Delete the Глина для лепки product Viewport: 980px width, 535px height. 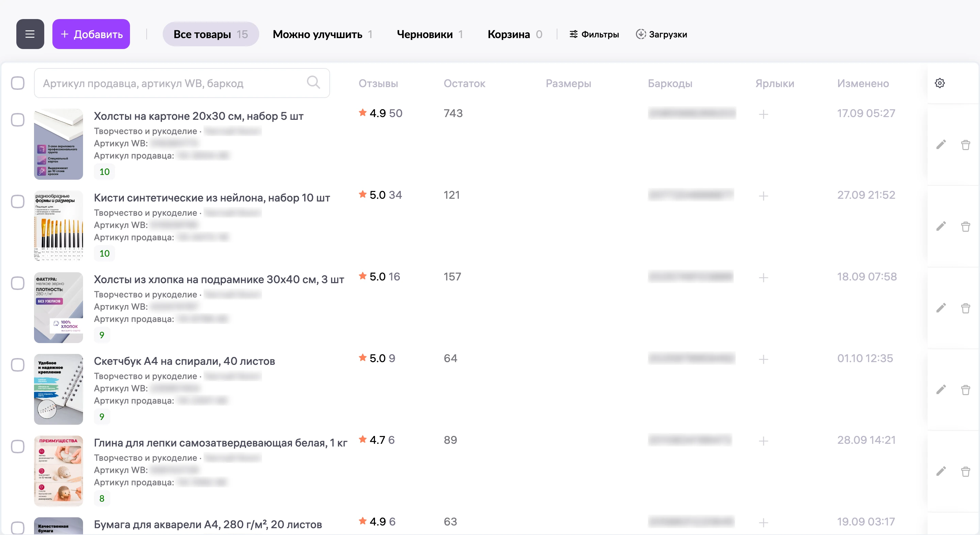966,471
